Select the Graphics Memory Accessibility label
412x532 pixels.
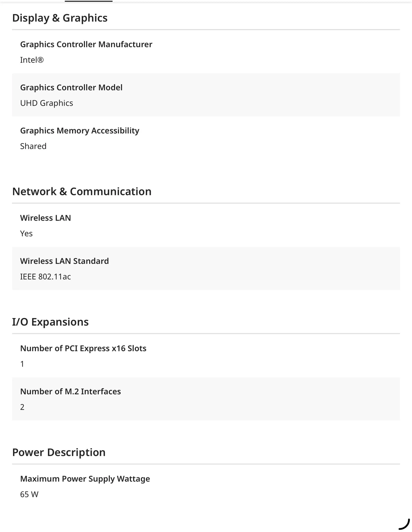[80, 131]
